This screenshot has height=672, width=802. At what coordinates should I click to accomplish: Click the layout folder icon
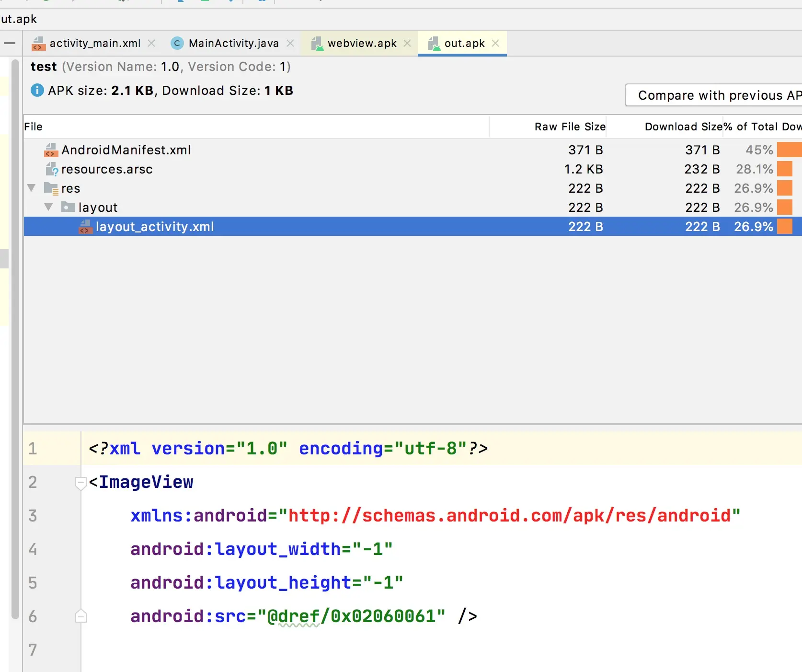[68, 207]
